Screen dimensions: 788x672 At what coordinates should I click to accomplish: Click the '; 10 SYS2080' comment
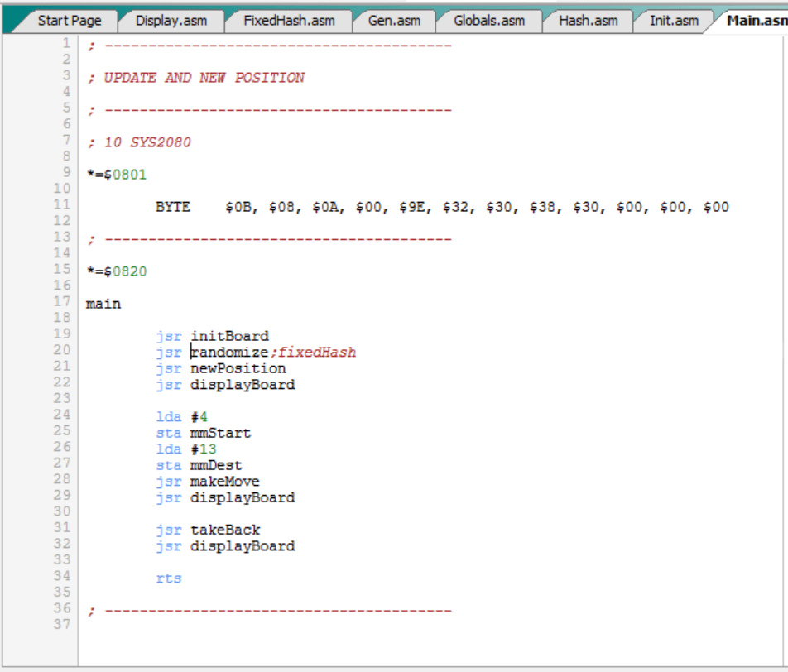(x=138, y=143)
